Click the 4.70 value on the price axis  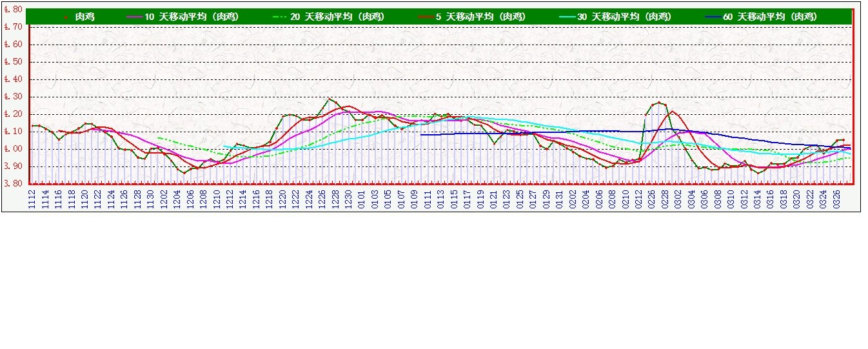coord(14,27)
